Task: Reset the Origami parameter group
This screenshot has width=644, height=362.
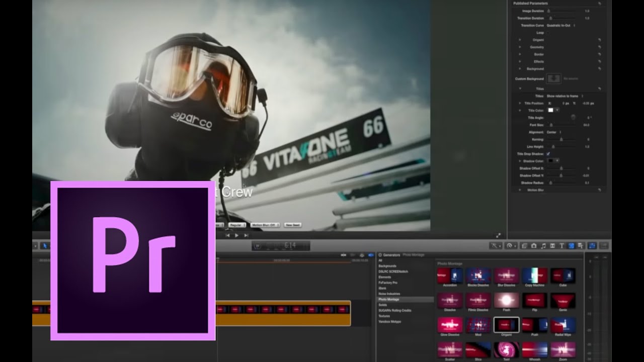Action: (x=600, y=40)
